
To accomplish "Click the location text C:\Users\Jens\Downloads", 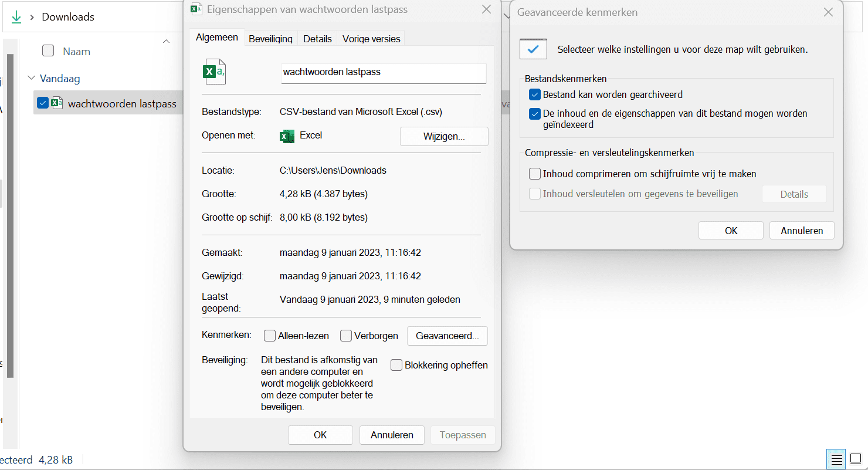I will click(x=333, y=171).
